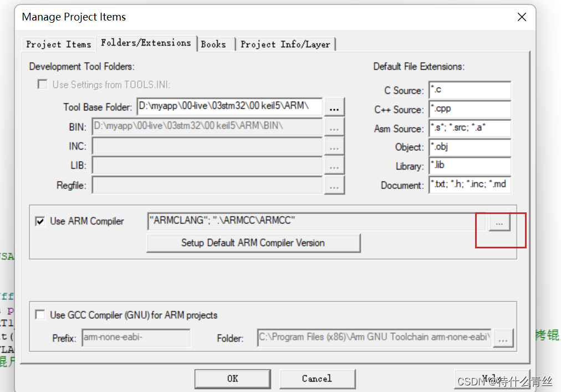Switch to the Project Items tab
The height and width of the screenshot is (392, 561).
coord(59,44)
